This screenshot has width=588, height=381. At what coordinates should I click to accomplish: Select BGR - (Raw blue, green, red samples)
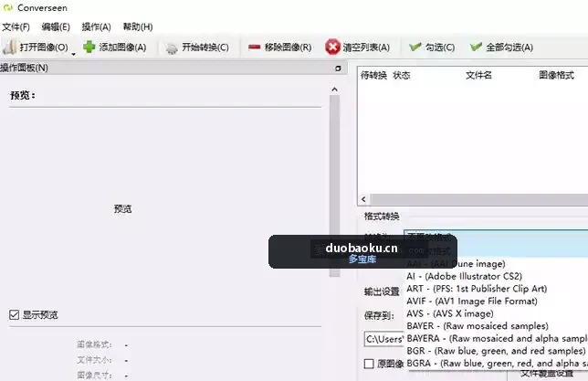tap(497, 351)
